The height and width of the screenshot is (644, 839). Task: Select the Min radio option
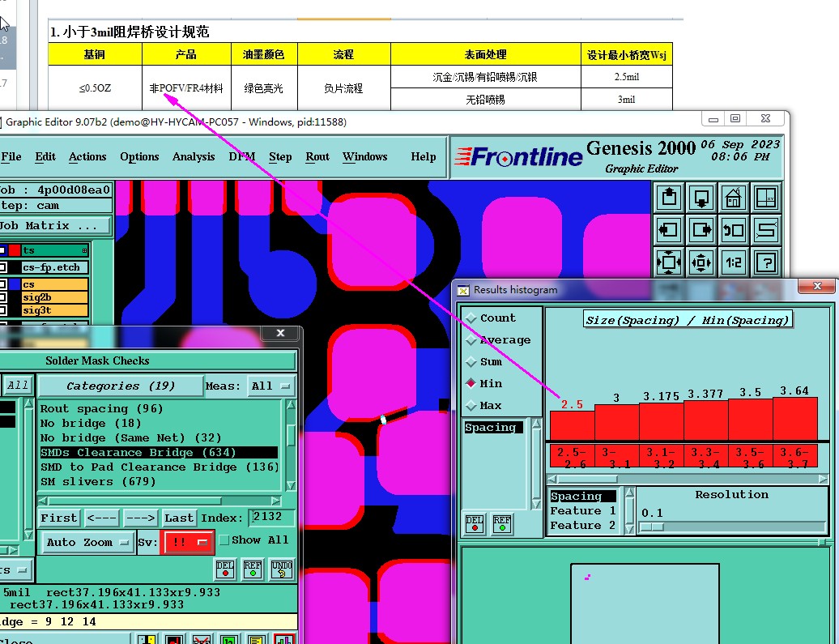(471, 383)
